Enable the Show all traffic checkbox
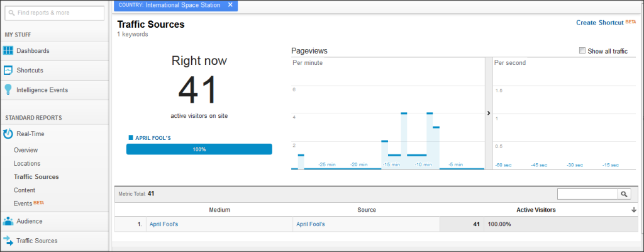 click(x=582, y=50)
